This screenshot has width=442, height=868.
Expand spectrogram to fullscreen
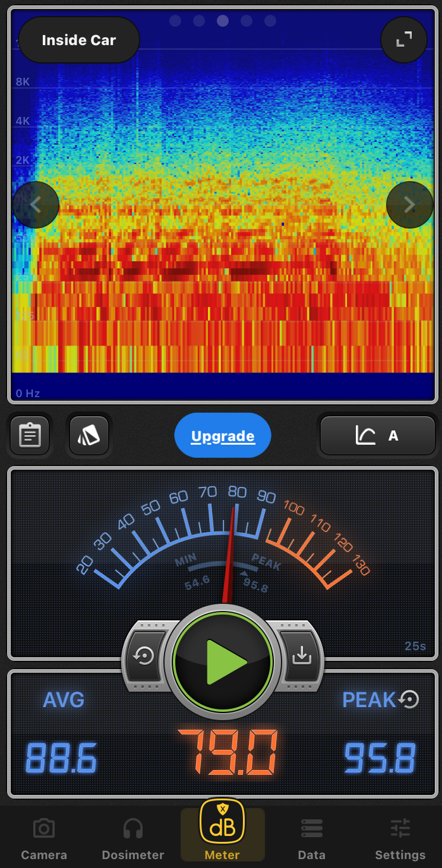click(403, 40)
